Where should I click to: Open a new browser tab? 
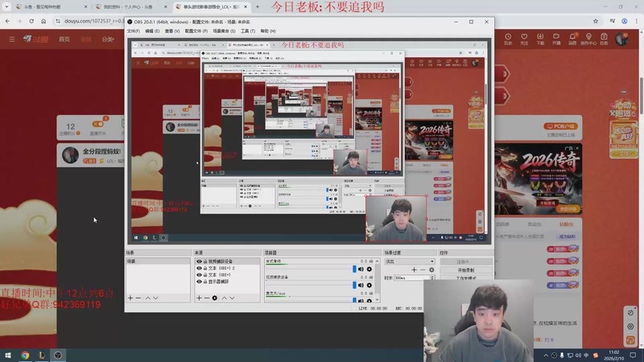coord(258,7)
